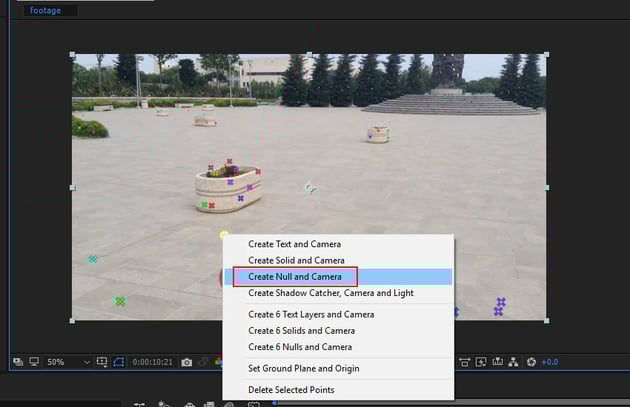Click the dimmed Show Snapshot icon

[x=204, y=362]
